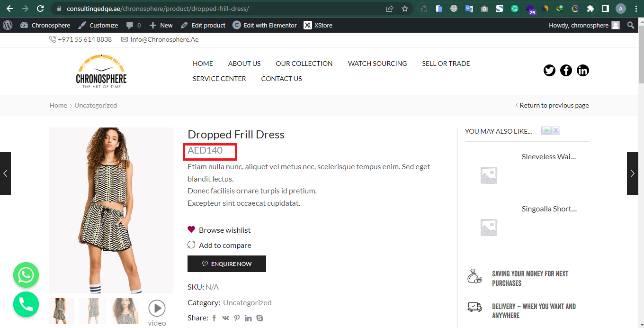Open the Chronosphere dashboard link in admin bar
The image size is (644, 328).
click(45, 25)
